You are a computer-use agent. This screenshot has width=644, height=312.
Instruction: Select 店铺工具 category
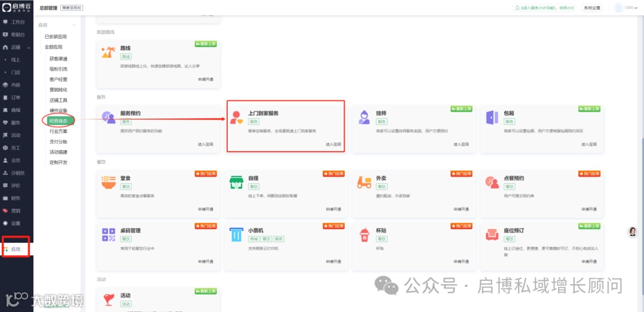(58, 100)
